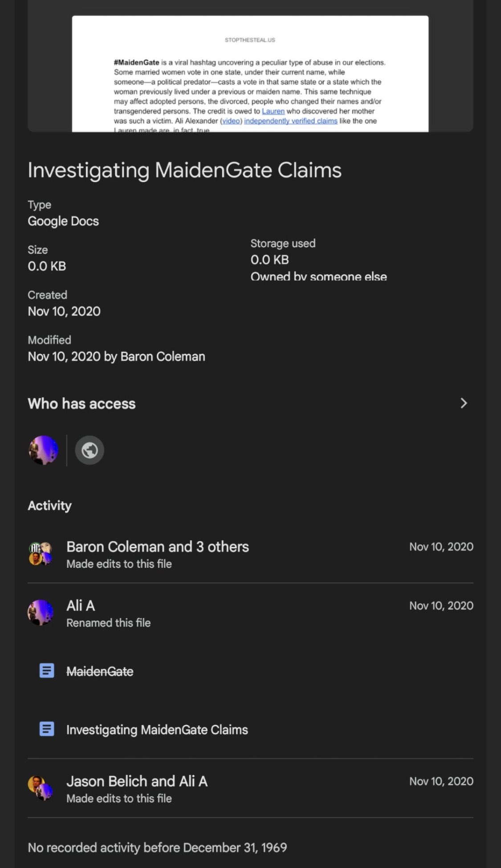
Task: Click the doc icon beside strikethrough MaidenGate
Action: (x=47, y=671)
